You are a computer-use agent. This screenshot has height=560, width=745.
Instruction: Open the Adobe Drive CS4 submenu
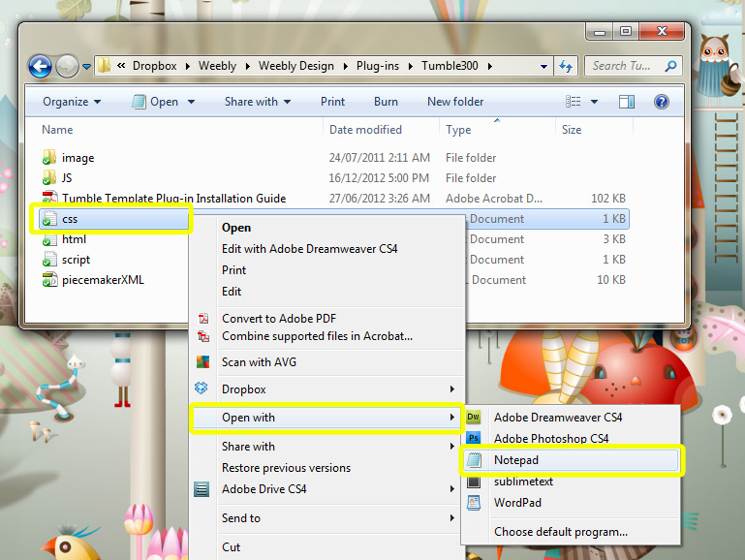[x=327, y=489]
